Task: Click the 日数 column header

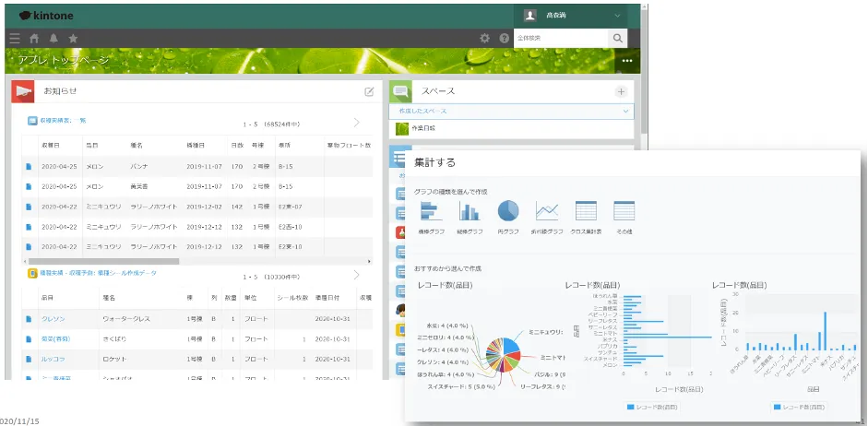Action: coord(237,146)
